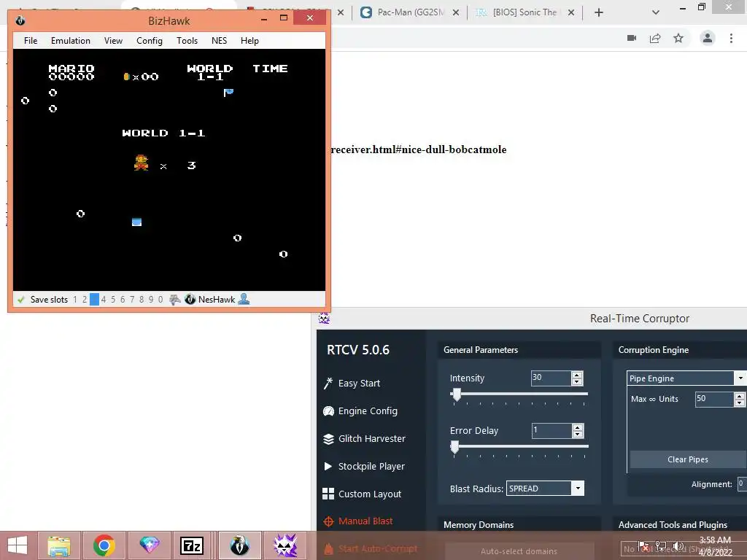This screenshot has height=560, width=747.
Task: Open the Config menu in BizHawk
Action: 149,41
